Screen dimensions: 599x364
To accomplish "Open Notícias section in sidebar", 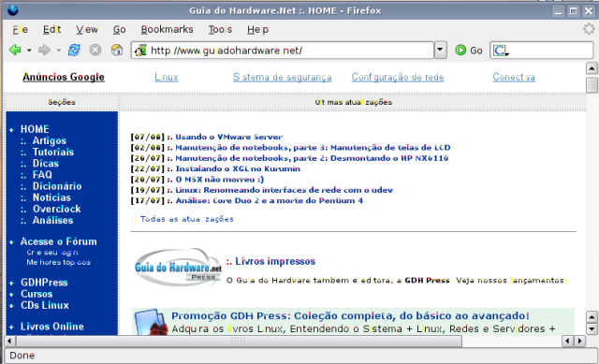I will [51, 197].
